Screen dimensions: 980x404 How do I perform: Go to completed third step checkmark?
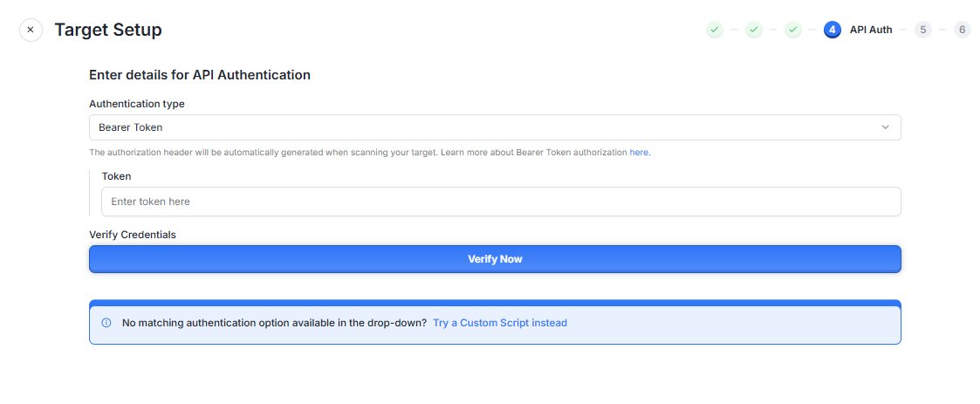click(793, 30)
